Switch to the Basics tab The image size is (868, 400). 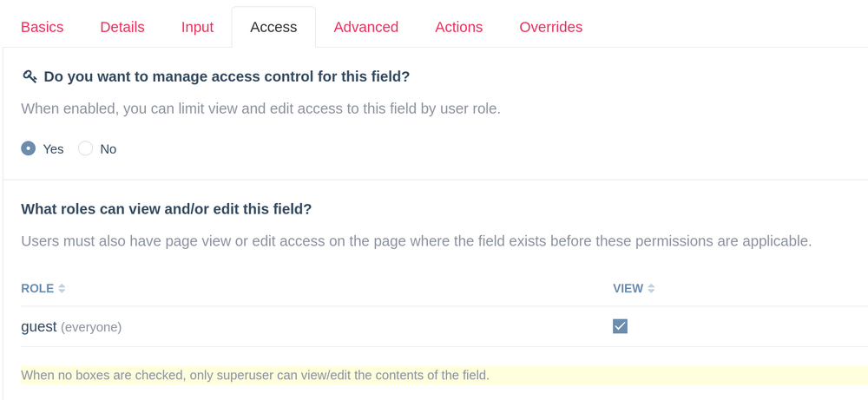43,27
